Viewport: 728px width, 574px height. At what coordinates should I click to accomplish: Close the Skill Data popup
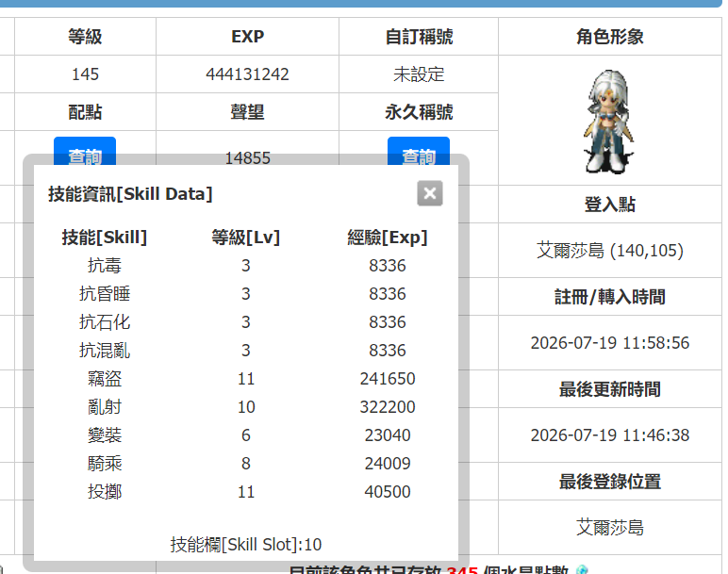429,193
